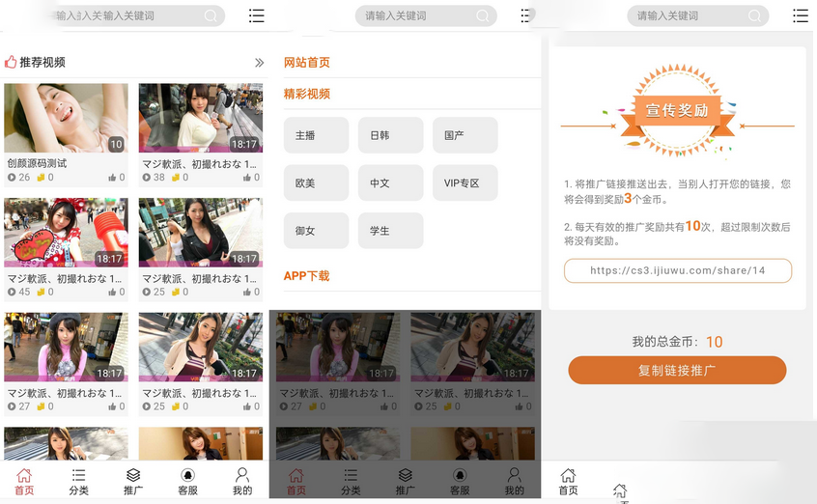Click the 我的总金币 balance text
The image size is (817, 504).
point(677,342)
